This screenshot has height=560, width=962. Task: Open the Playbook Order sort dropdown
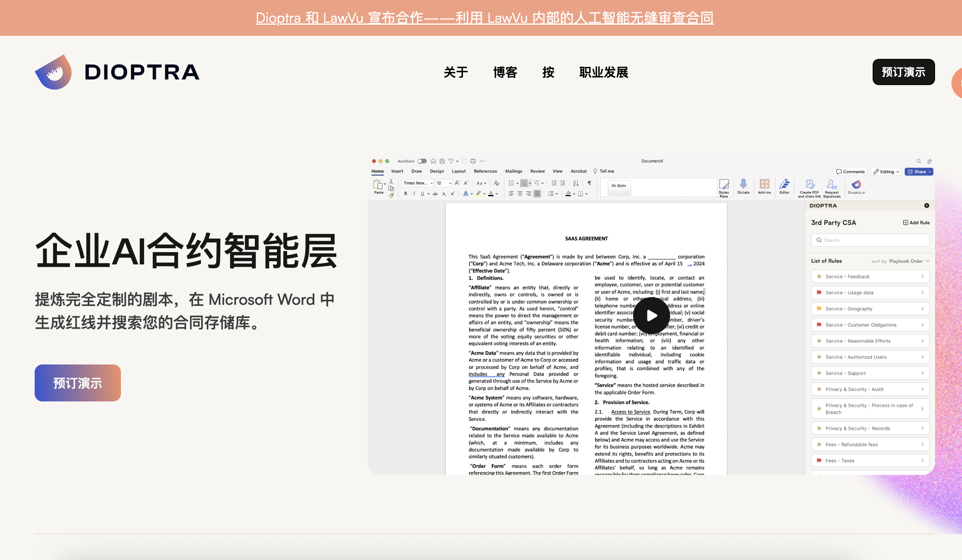tap(909, 261)
